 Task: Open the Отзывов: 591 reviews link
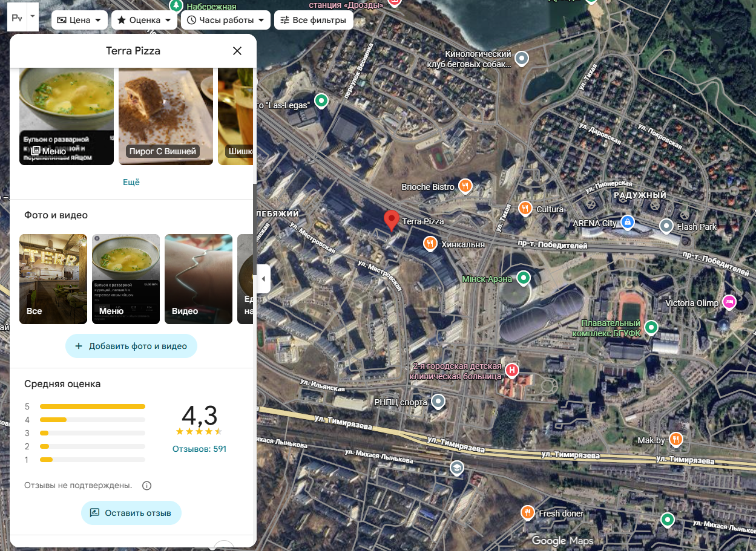(199, 449)
